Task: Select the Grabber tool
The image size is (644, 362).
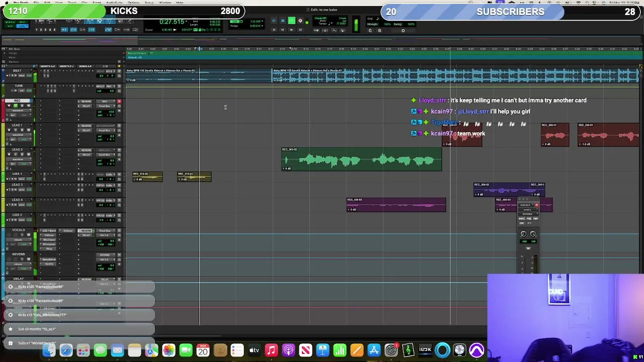Action: [x=109, y=21]
